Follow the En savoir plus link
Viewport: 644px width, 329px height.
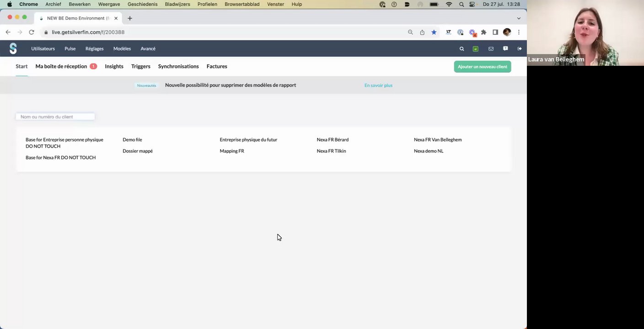coord(378,85)
